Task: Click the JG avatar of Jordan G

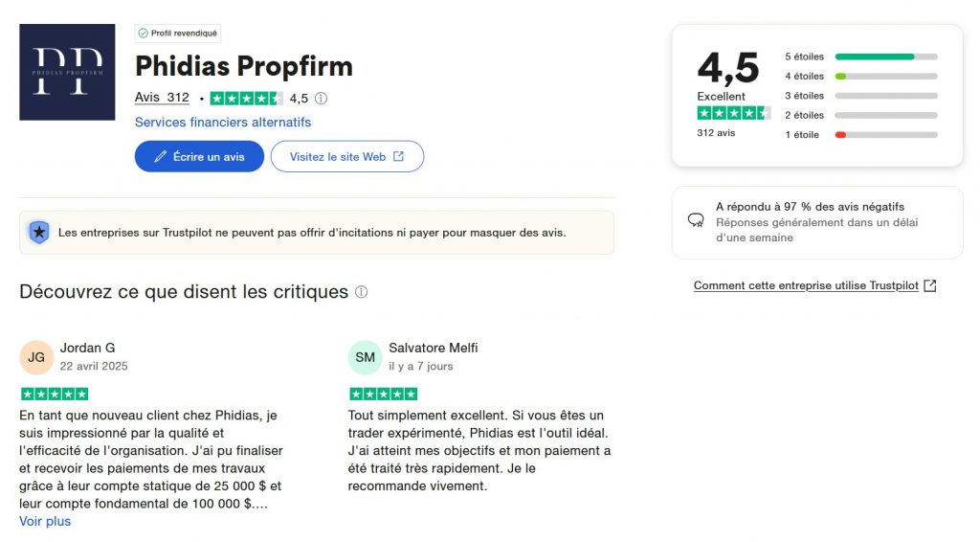Action: [x=36, y=357]
